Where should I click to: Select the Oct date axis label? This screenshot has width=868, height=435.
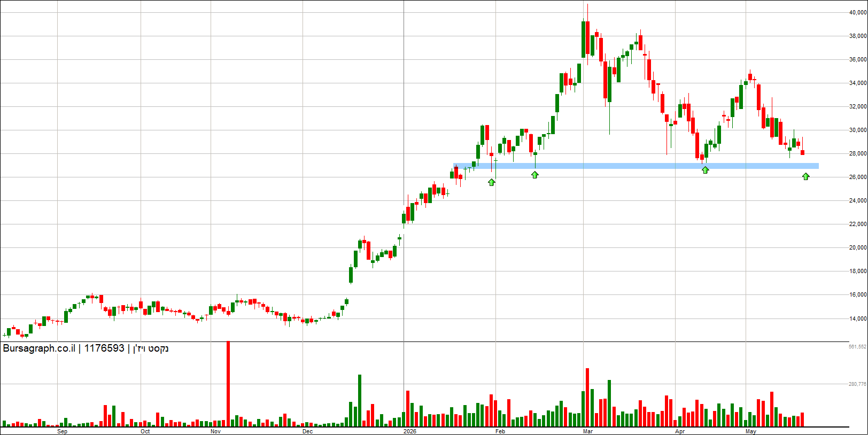point(145,431)
